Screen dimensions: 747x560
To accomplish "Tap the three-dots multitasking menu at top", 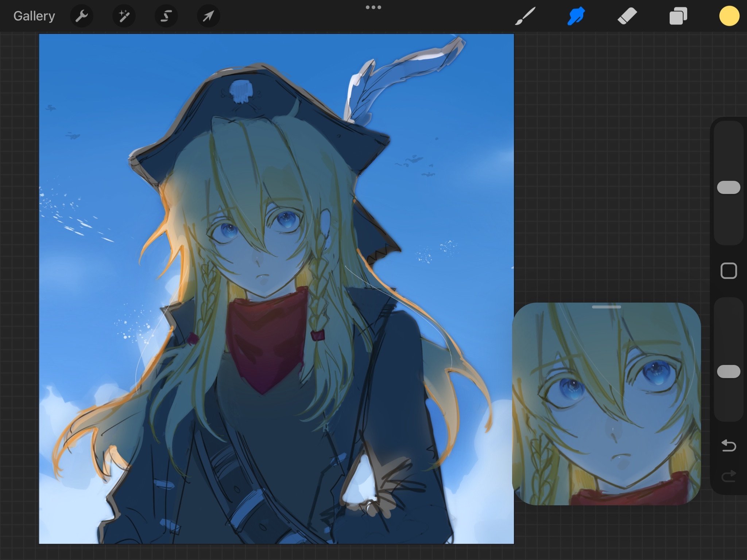I will click(373, 7).
